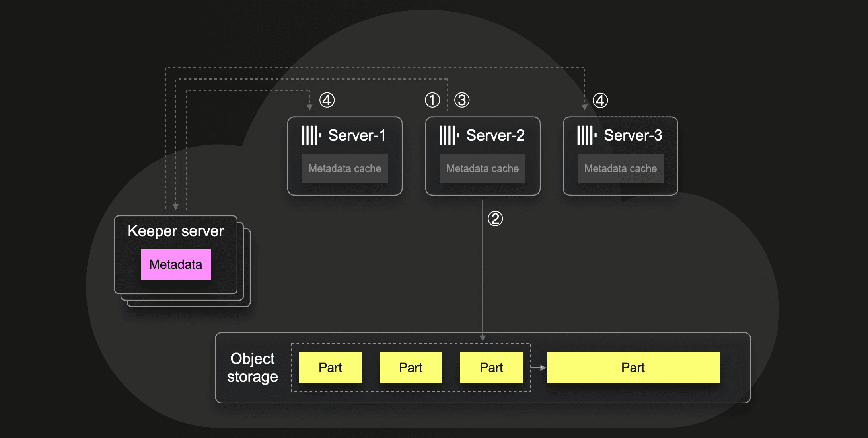Click the Keeper server title text

point(175,231)
